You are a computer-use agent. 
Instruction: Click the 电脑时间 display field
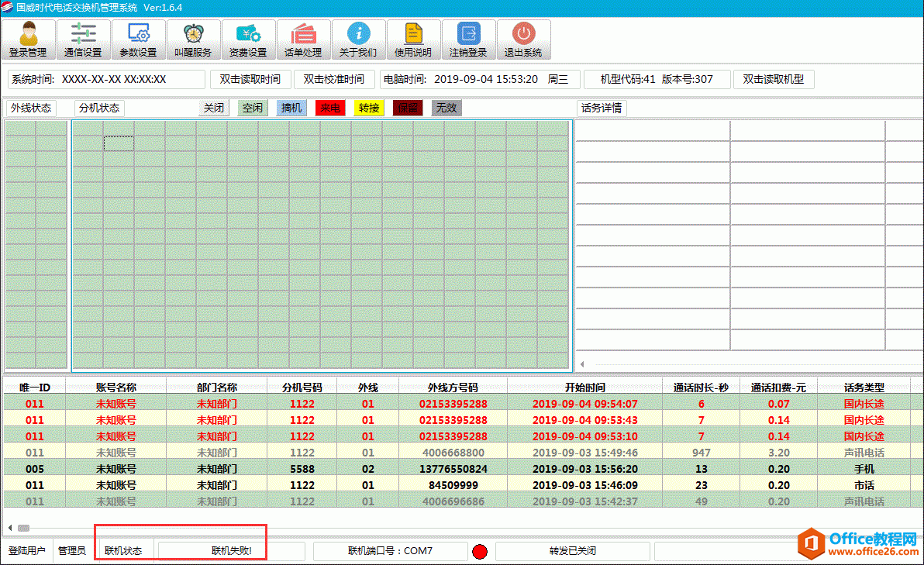(x=480, y=79)
